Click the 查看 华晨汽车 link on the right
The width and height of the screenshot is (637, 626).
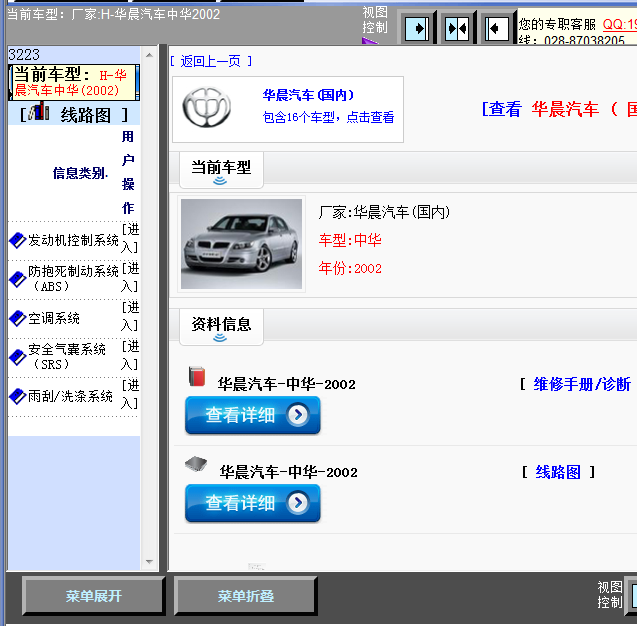559,109
